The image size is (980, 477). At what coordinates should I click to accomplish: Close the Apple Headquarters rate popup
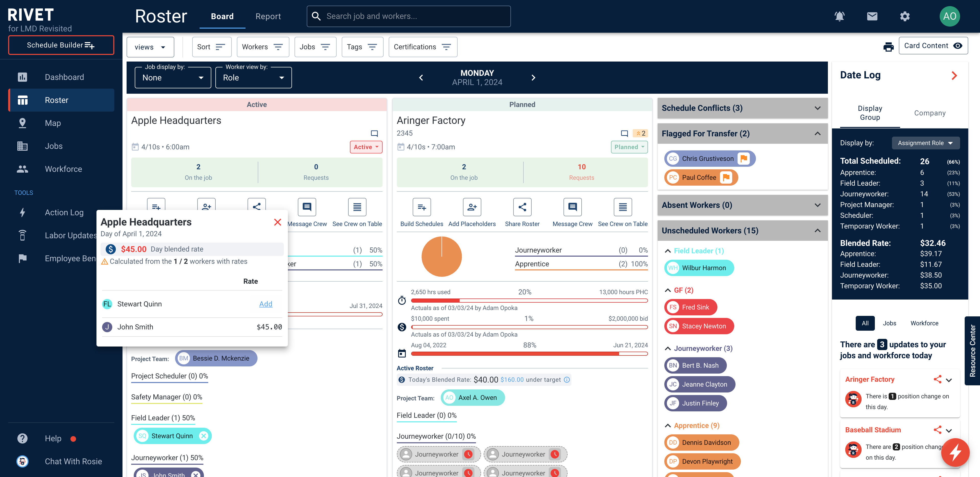tap(278, 222)
